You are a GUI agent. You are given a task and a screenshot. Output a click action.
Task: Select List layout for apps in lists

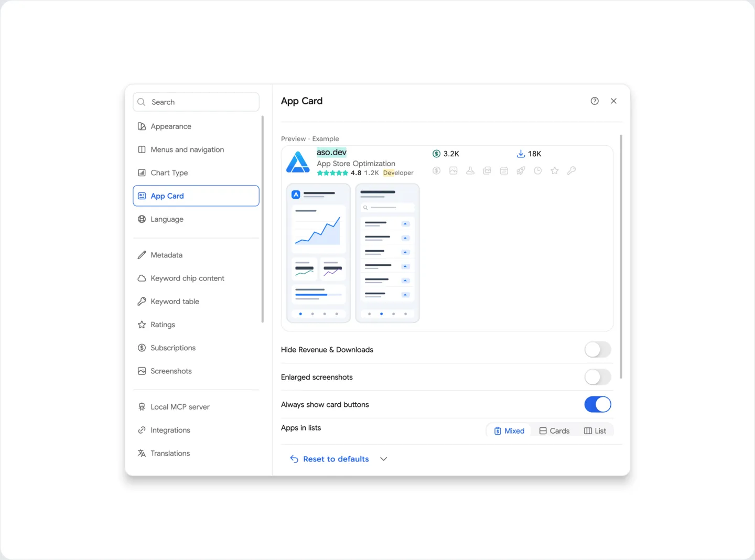[595, 430]
